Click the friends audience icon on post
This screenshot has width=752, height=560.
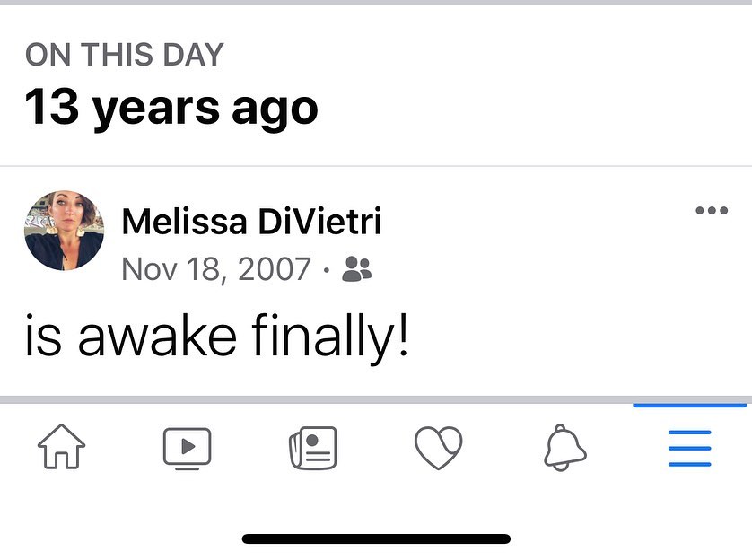click(358, 268)
